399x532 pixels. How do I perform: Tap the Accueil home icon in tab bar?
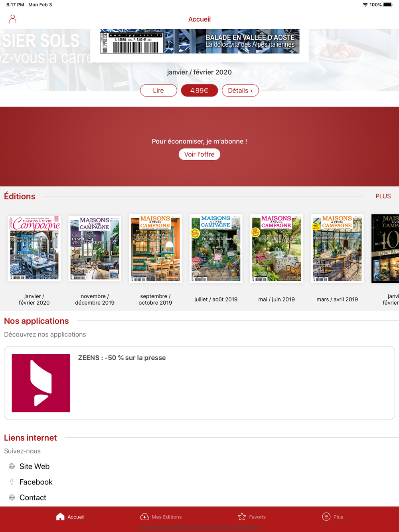pyautogui.click(x=60, y=517)
